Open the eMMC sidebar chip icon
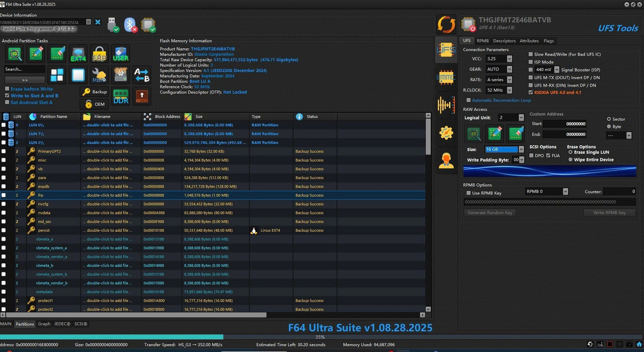This screenshot has width=644, height=352. pyautogui.click(x=446, y=77)
